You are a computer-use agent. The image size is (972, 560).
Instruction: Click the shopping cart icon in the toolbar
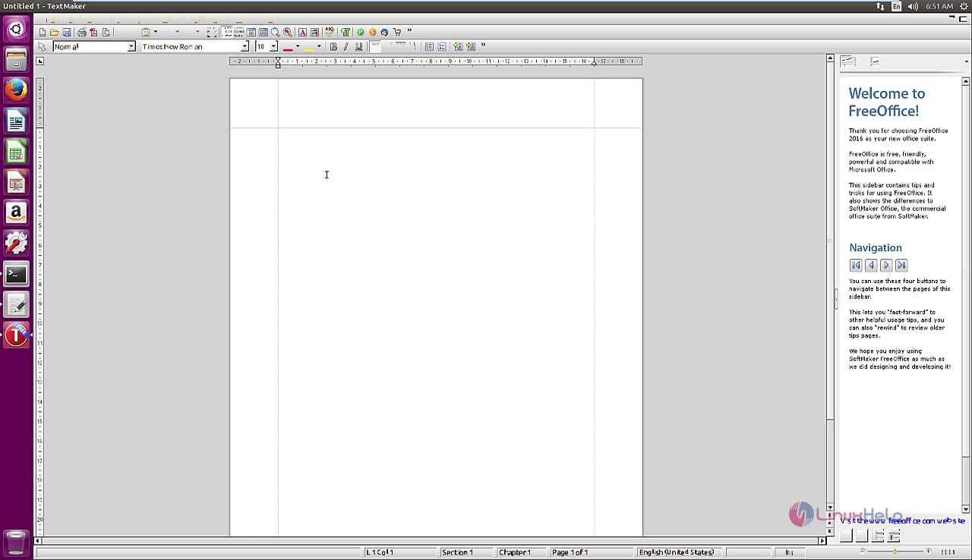(x=396, y=33)
